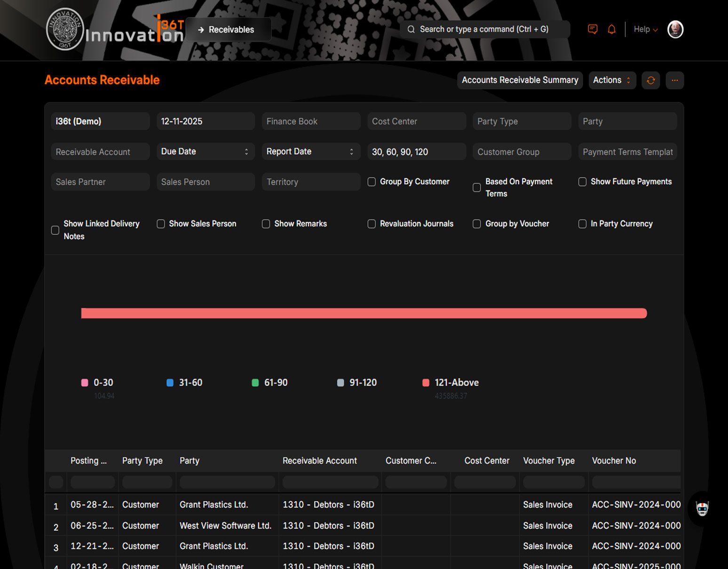Check the Show Remarks option
Screen dimensions: 728x569
click(266, 224)
